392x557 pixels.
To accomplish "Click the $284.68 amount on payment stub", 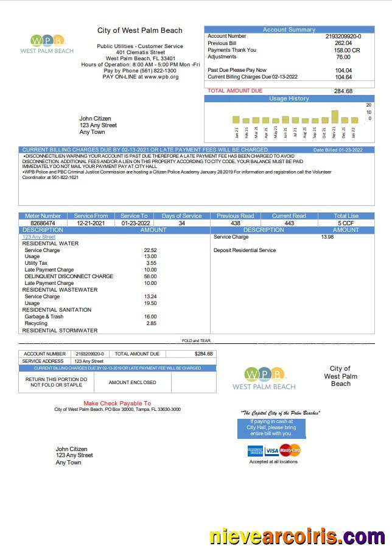I will (x=203, y=354).
